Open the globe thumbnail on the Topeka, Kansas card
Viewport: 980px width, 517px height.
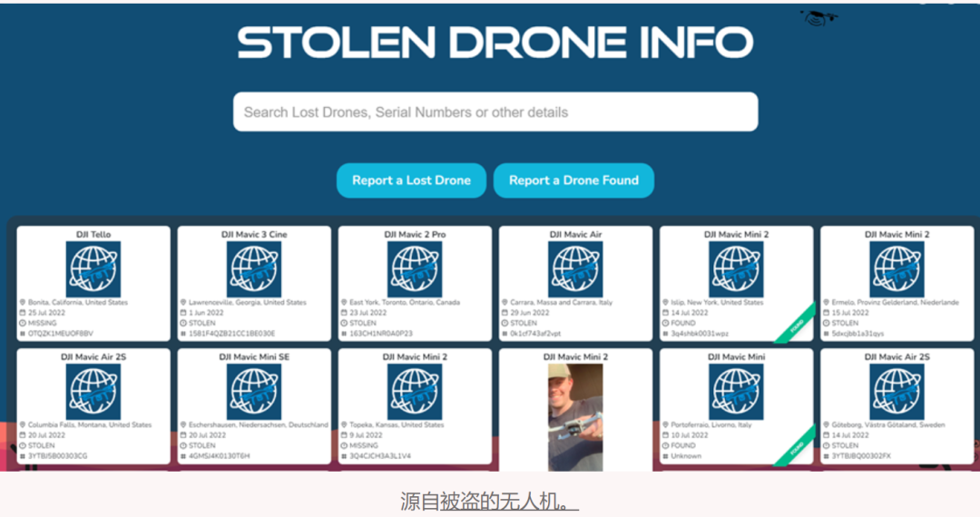[x=415, y=392]
